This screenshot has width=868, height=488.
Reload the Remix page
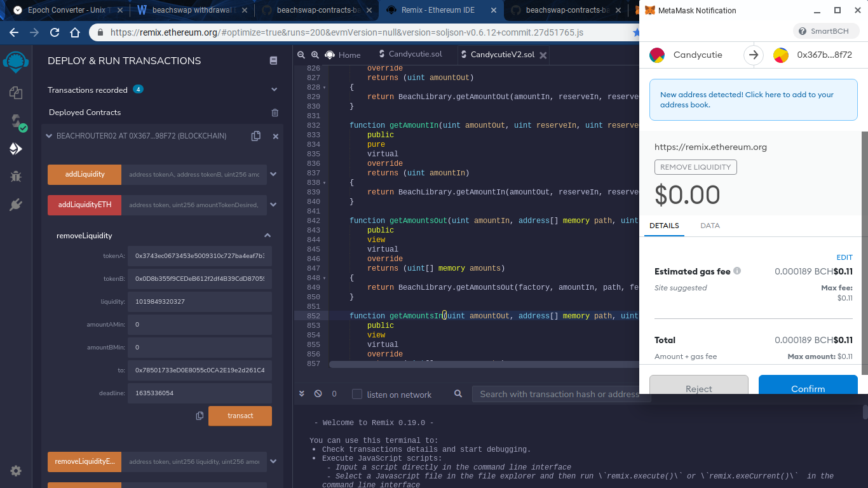click(55, 32)
